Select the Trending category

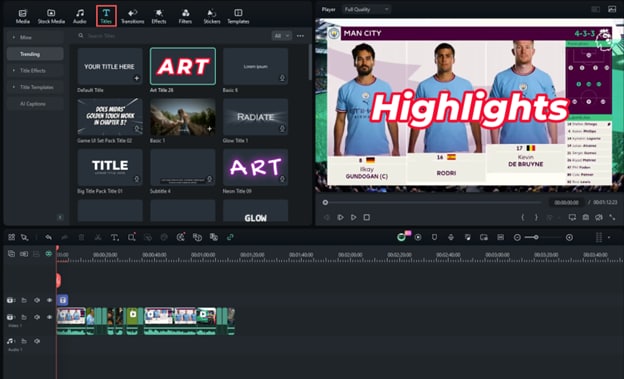(x=35, y=54)
